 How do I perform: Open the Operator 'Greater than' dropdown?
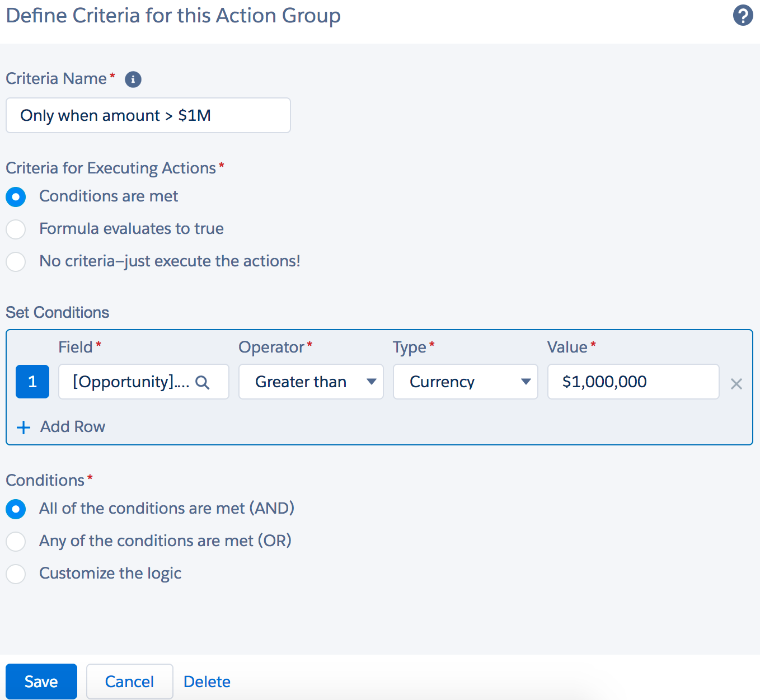point(311,382)
